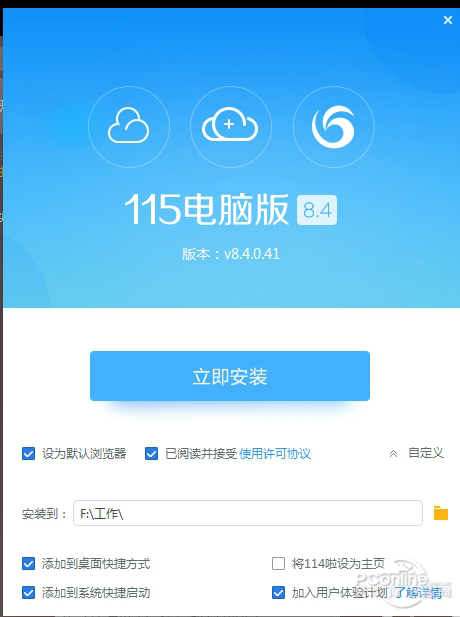This screenshot has width=460, height=617.
Task: Click the 115电脑版 title text
Action: (x=207, y=210)
